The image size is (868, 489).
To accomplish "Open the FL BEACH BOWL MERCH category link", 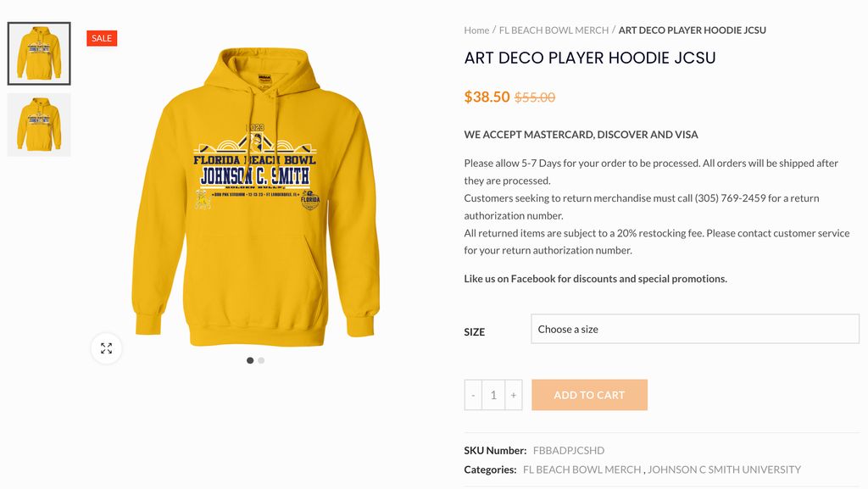I will tap(582, 470).
